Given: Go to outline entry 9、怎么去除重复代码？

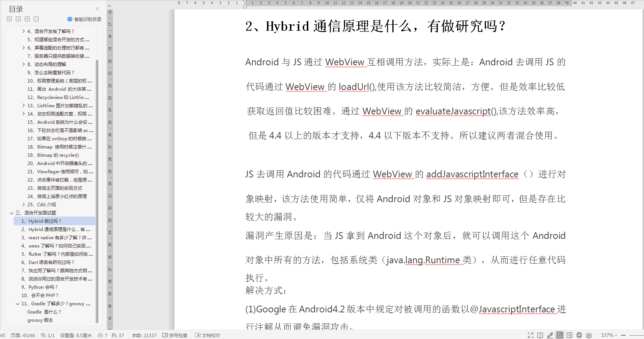Looking at the screenshot, I should click(51, 73).
